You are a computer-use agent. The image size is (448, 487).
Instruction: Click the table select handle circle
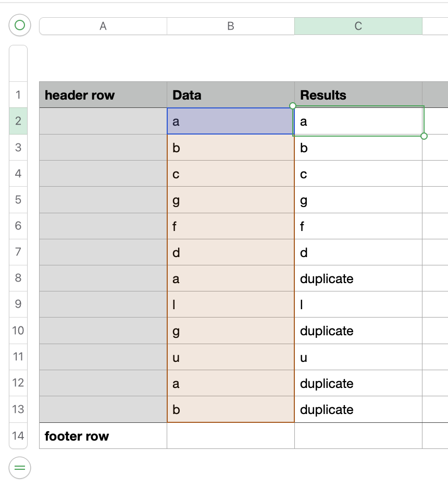click(20, 25)
